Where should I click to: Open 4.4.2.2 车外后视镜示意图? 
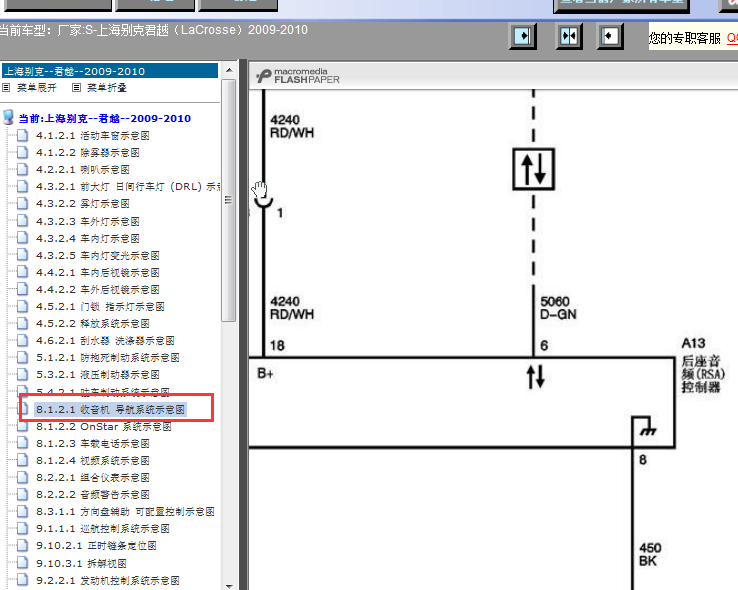(x=97, y=290)
